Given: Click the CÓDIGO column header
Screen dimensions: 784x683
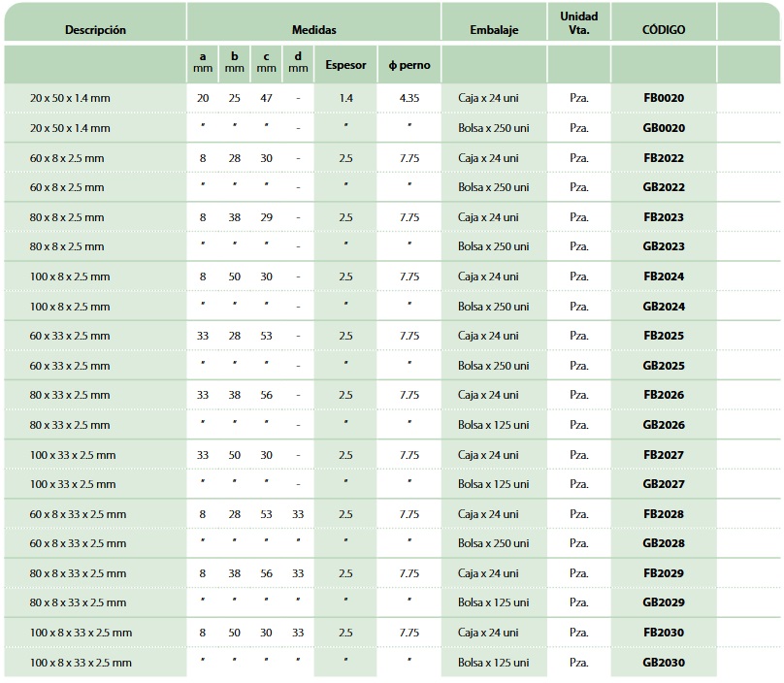Looking at the screenshot, I should click(x=664, y=29).
